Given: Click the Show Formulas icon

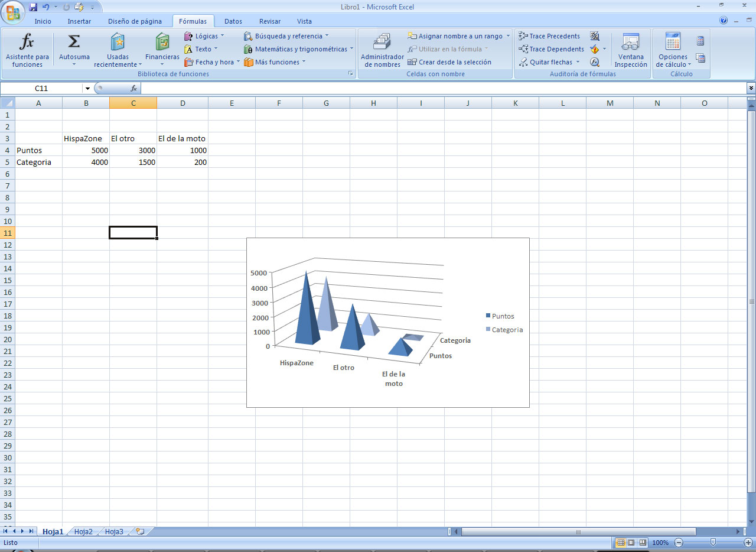Looking at the screenshot, I should coord(595,36).
